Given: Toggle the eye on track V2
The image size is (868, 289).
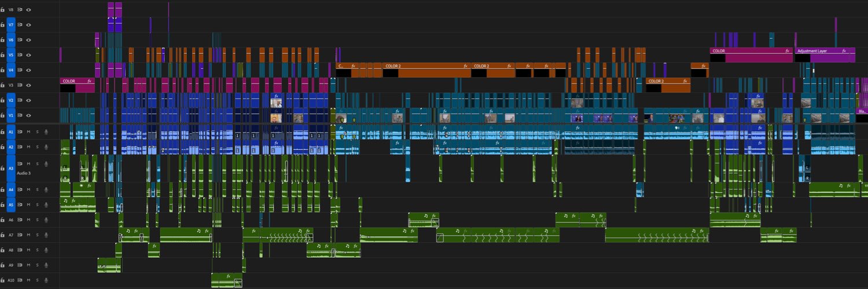Looking at the screenshot, I should pos(28,100).
